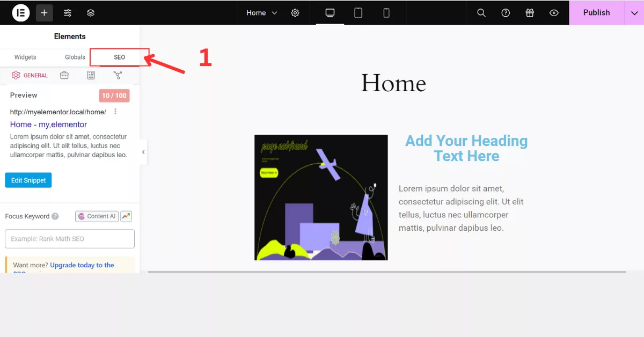This screenshot has width=644, height=337.
Task: Switch to tablet device view
Action: coord(358,13)
